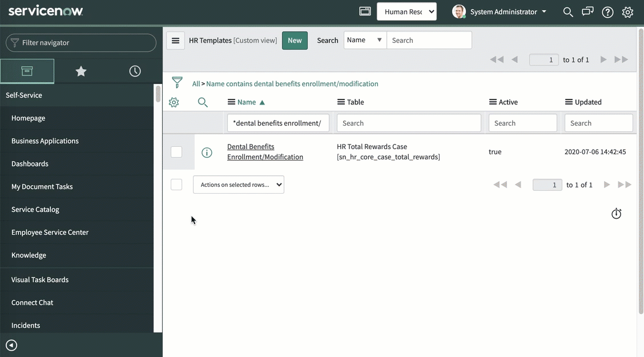Open Actions on selected rows dropdown

238,184
